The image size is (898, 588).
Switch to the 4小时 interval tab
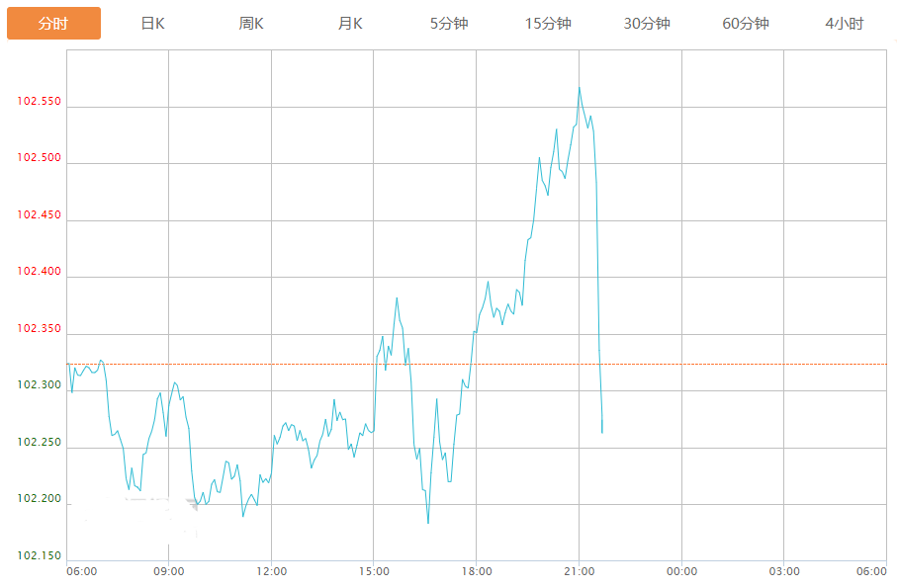coord(845,24)
